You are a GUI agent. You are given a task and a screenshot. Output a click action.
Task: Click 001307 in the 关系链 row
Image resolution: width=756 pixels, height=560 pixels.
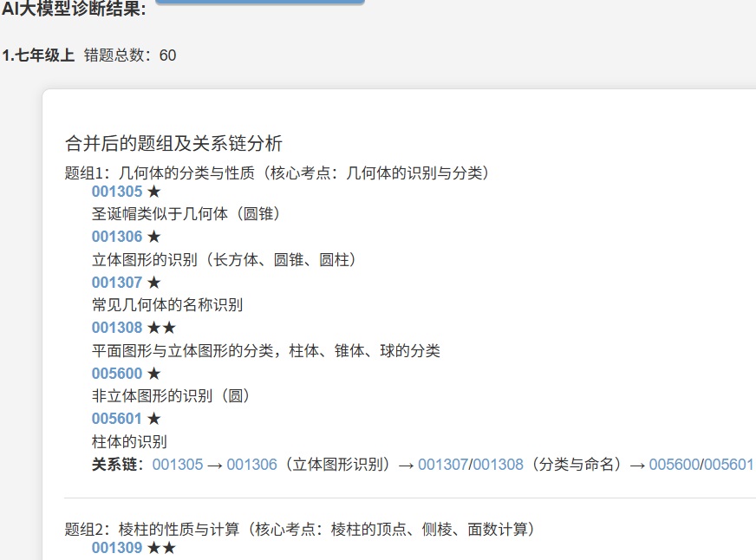(x=442, y=465)
